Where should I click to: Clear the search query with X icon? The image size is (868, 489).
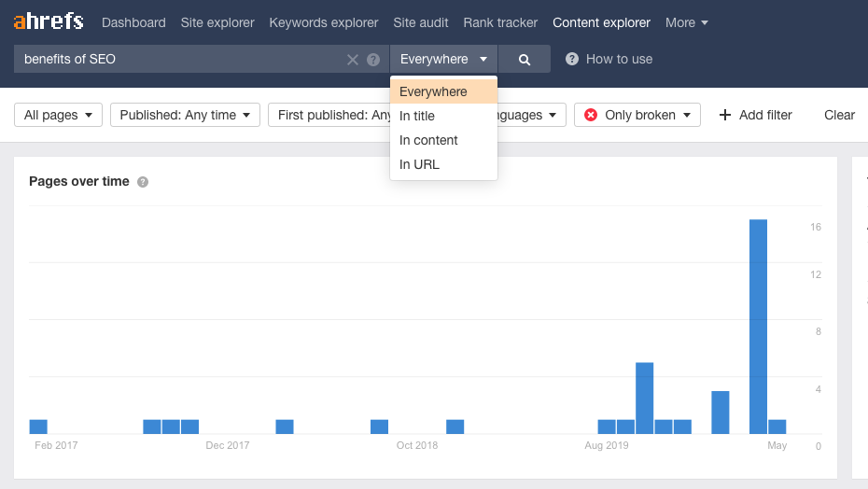click(x=353, y=60)
